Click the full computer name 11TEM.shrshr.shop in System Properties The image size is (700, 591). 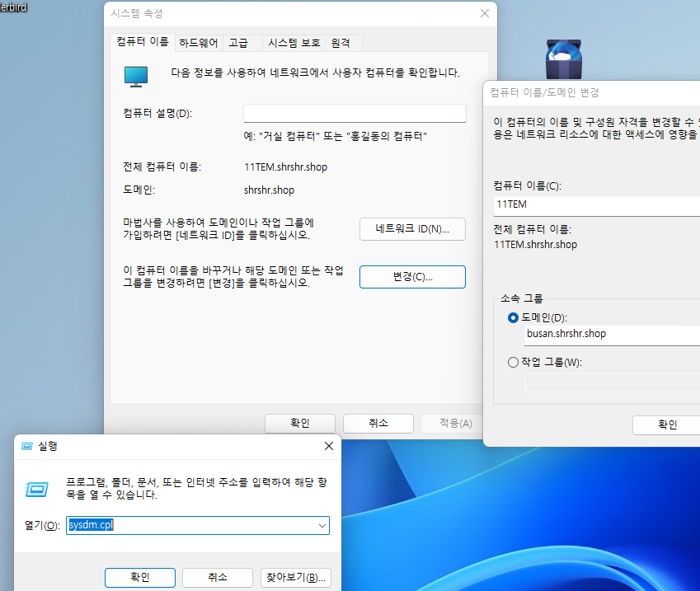(x=286, y=167)
